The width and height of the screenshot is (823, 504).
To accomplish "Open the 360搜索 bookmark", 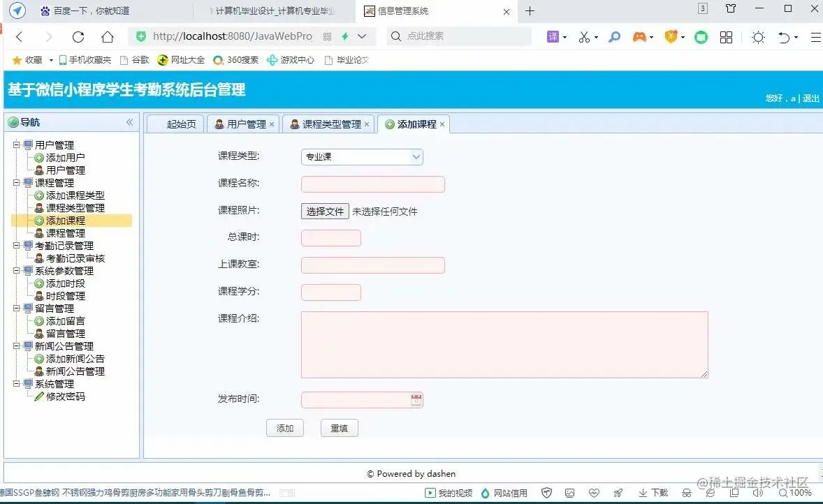I will click(x=235, y=60).
